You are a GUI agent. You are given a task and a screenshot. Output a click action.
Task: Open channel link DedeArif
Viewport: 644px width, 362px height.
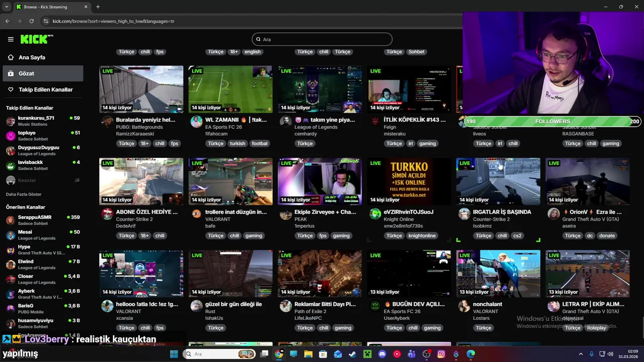click(x=126, y=226)
